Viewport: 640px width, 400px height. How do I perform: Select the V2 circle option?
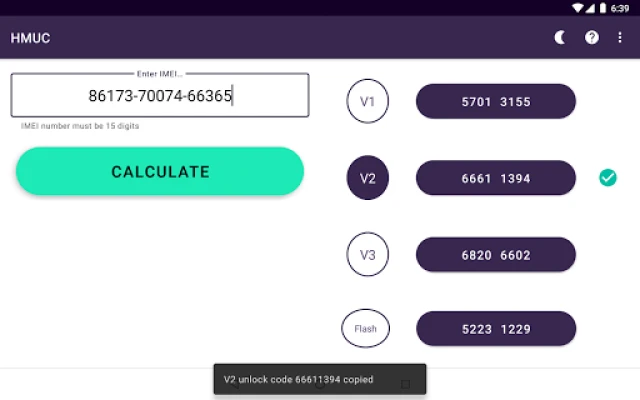(x=367, y=178)
